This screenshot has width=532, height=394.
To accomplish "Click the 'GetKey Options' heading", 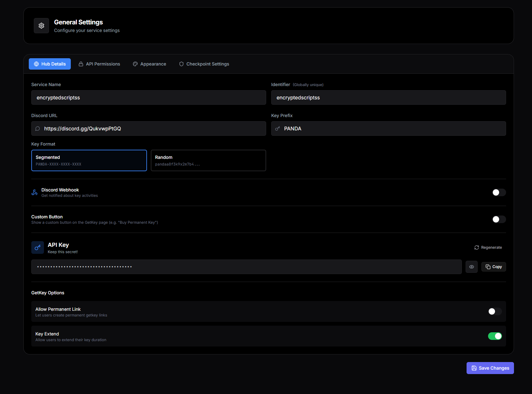I will (x=48, y=293).
